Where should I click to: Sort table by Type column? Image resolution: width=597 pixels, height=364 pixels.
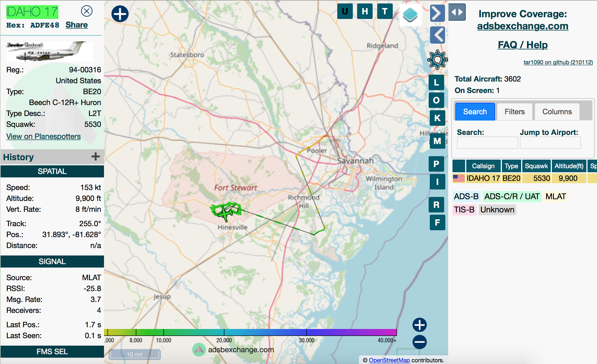(x=511, y=166)
